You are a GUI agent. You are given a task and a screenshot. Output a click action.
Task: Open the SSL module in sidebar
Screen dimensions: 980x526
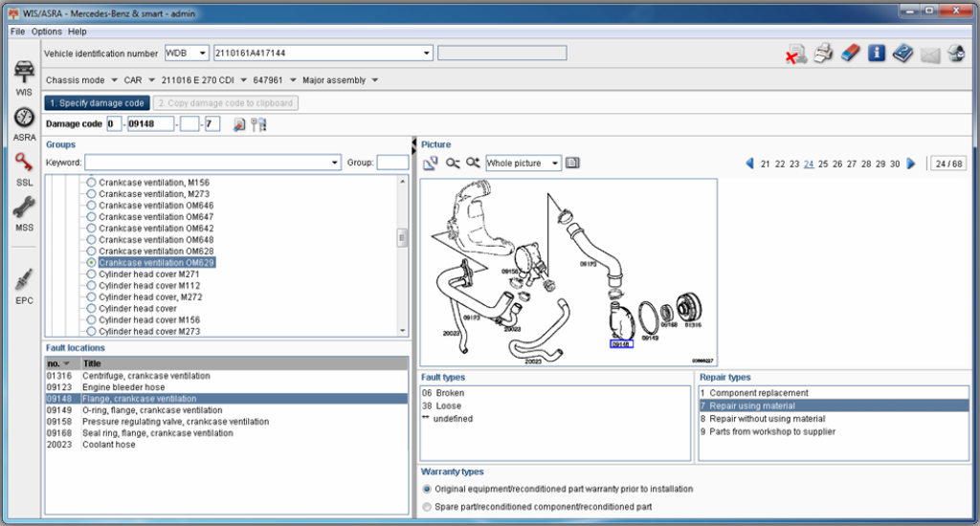24,169
